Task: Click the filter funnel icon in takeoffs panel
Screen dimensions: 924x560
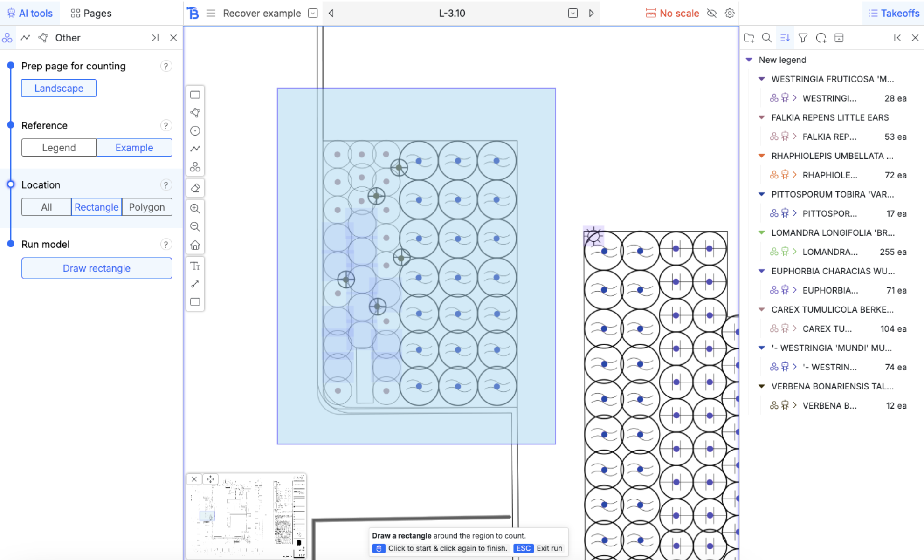Action: pyautogui.click(x=803, y=38)
